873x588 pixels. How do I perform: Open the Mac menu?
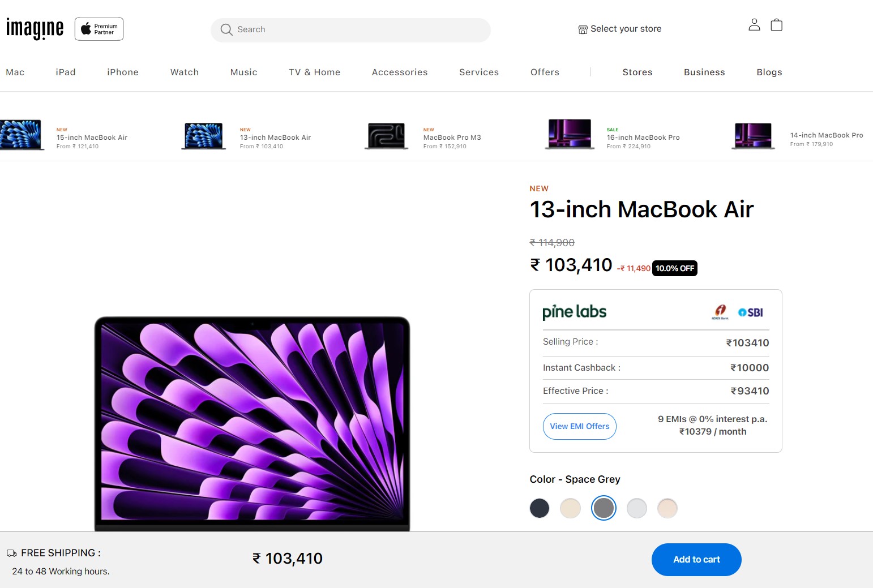[x=15, y=72]
